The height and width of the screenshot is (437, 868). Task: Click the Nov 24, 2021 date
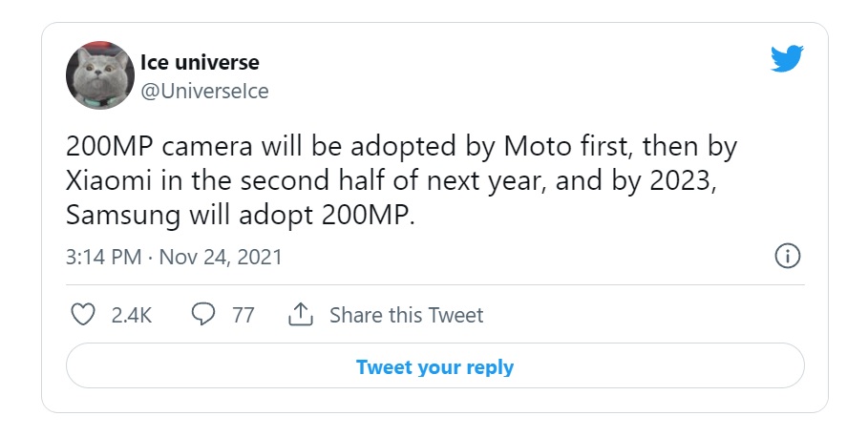click(x=220, y=258)
